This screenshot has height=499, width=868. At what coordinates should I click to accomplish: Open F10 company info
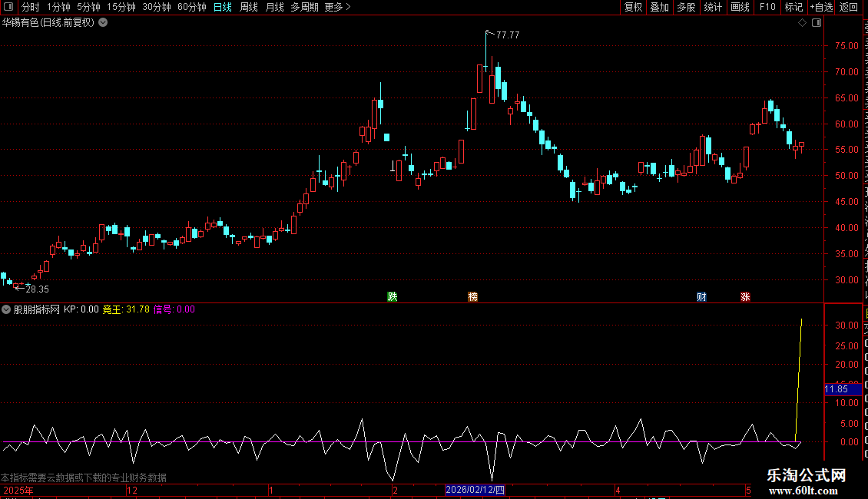(x=767, y=7)
